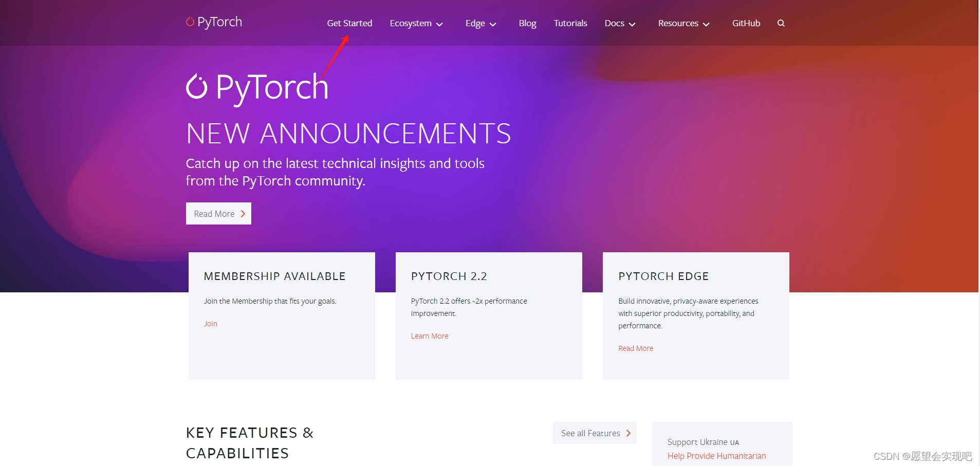Open the Blog page from the navbar
Screen dimensions: 980x466
527,23
